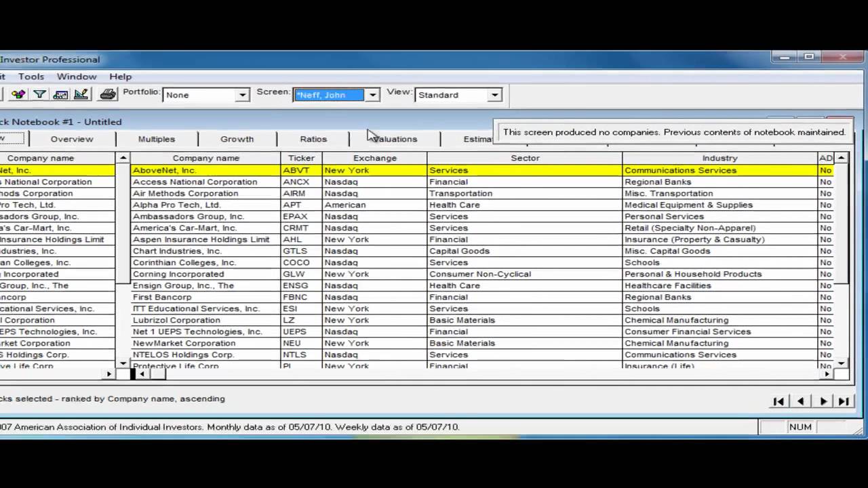Screen dimensions: 868x488
Task: Select Lubrizol Corporation cell
Action: (205, 320)
